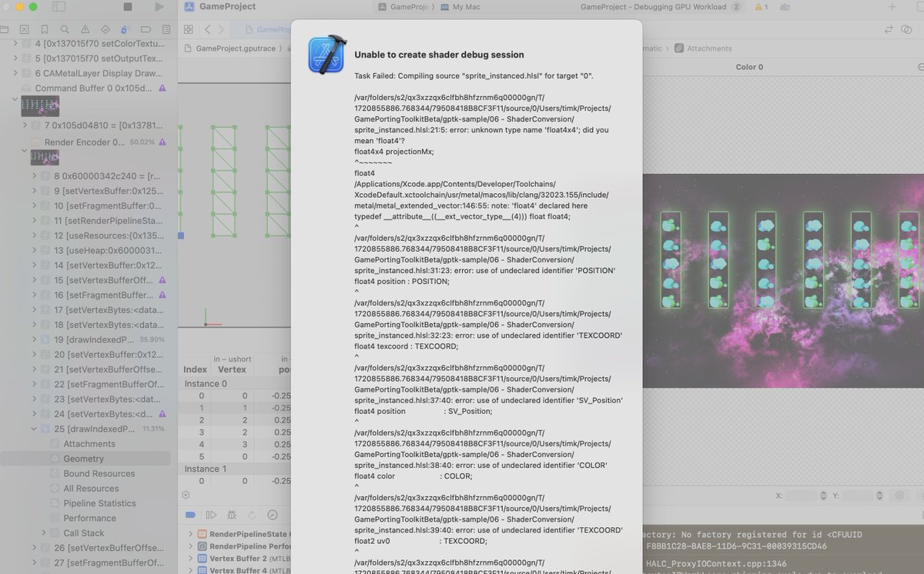Click the Color 0 attachment header
The image size is (924, 574).
[x=749, y=67]
